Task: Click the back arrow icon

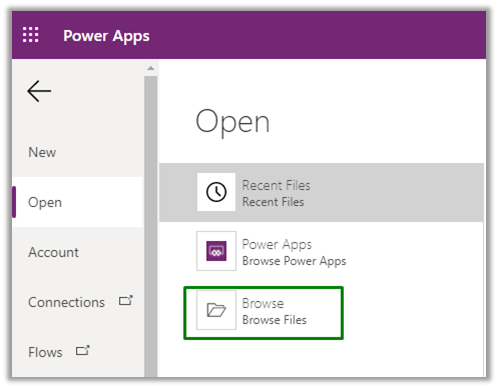Action: coord(39,91)
